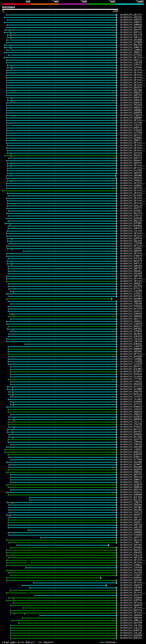Select the UniRef100_C1BJE5 label
Screen dimensions: 146x644
pyautogui.click(x=131, y=63)
